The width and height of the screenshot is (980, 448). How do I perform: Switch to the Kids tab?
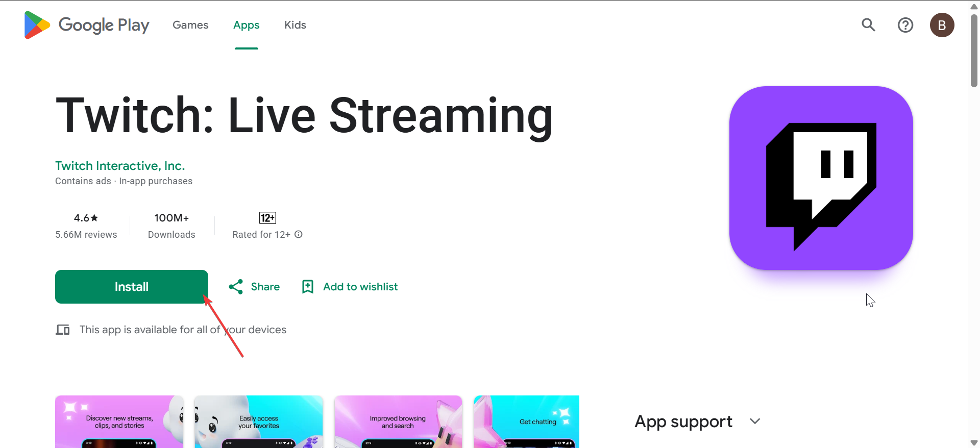click(x=295, y=25)
